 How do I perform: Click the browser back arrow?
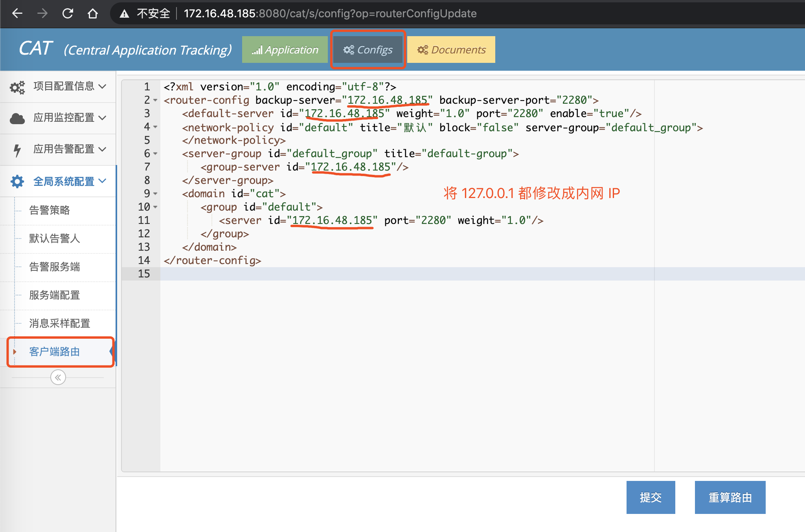click(17, 13)
